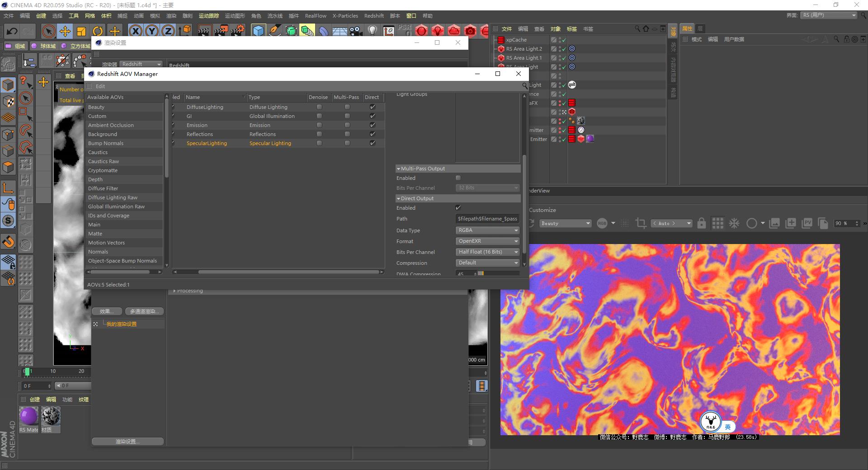Open the cube primitives icon in the toolbar

(x=259, y=31)
